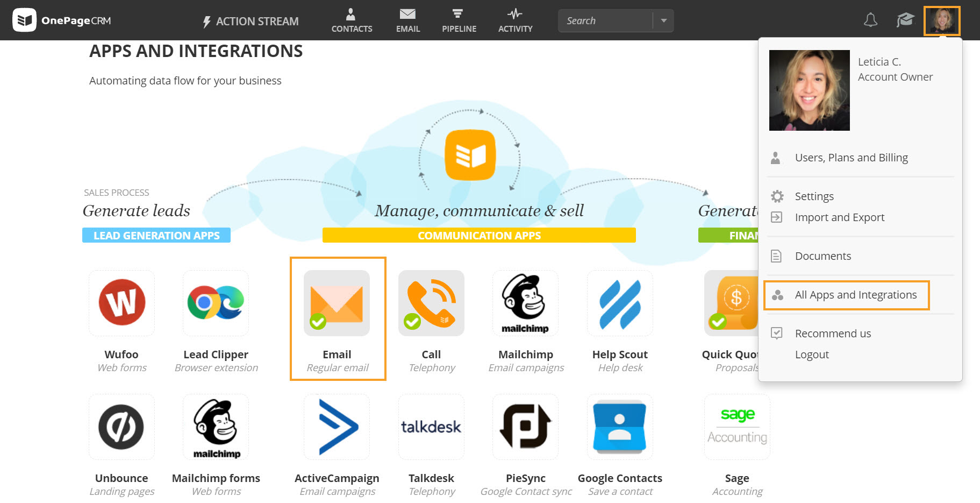Image resolution: width=980 pixels, height=503 pixels.
Task: Expand the search dropdown arrow
Action: (664, 20)
